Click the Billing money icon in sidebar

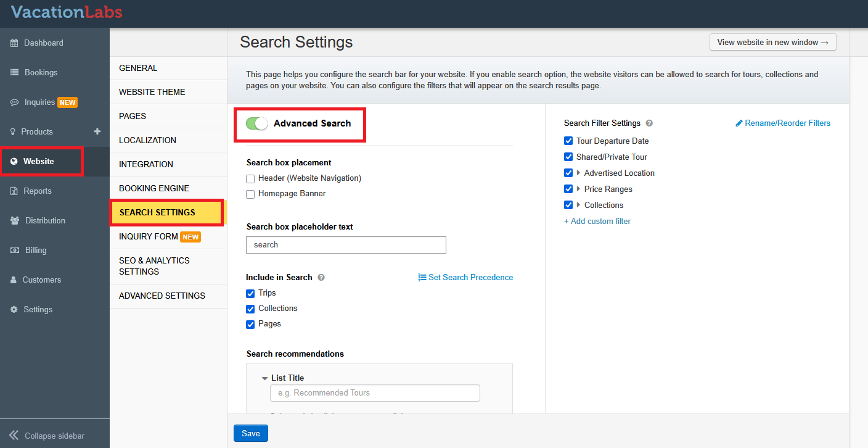pos(14,251)
